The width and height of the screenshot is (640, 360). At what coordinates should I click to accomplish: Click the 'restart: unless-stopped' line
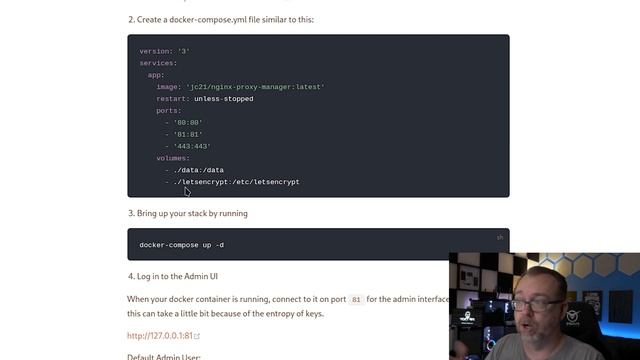pos(204,99)
